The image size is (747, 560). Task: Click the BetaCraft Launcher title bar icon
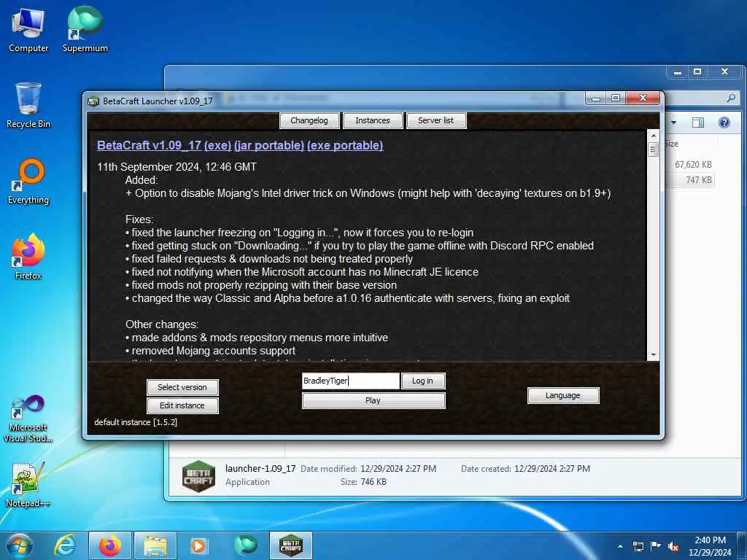[93, 101]
